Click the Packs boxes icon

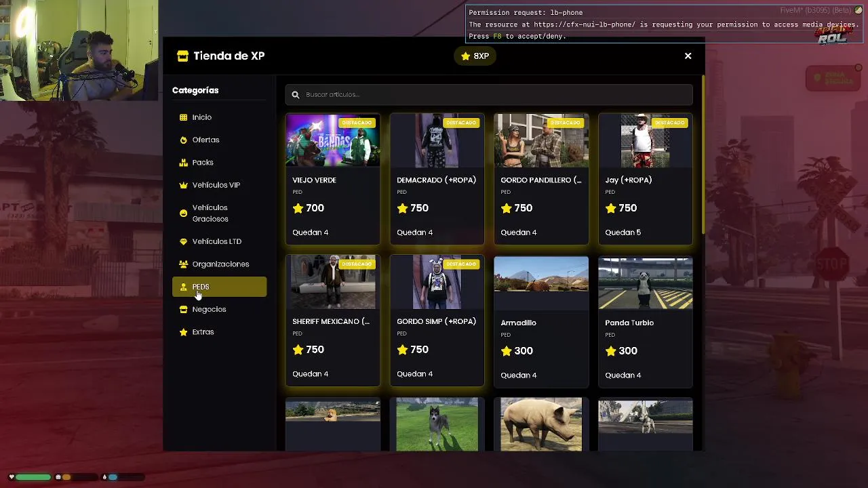(x=183, y=163)
